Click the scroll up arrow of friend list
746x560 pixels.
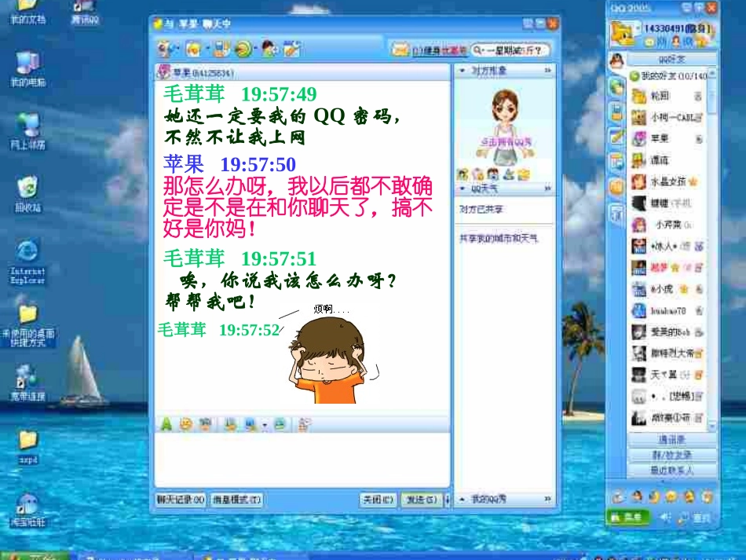(x=712, y=73)
